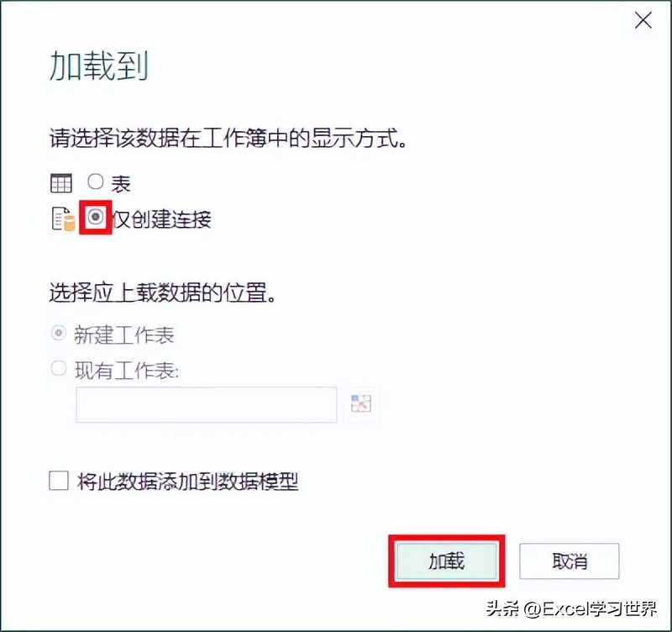Enable the 将此数据添加到数据模型 checkbox
The height and width of the screenshot is (632, 672).
point(59,481)
